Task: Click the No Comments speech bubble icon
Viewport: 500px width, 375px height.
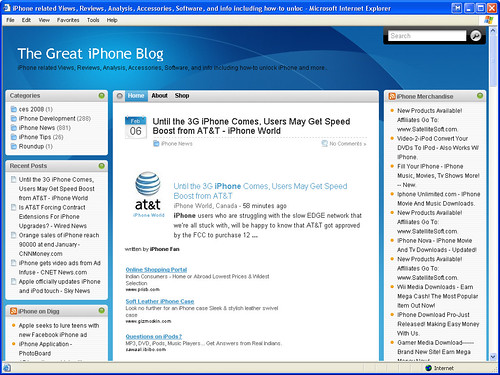Action: [x=324, y=144]
